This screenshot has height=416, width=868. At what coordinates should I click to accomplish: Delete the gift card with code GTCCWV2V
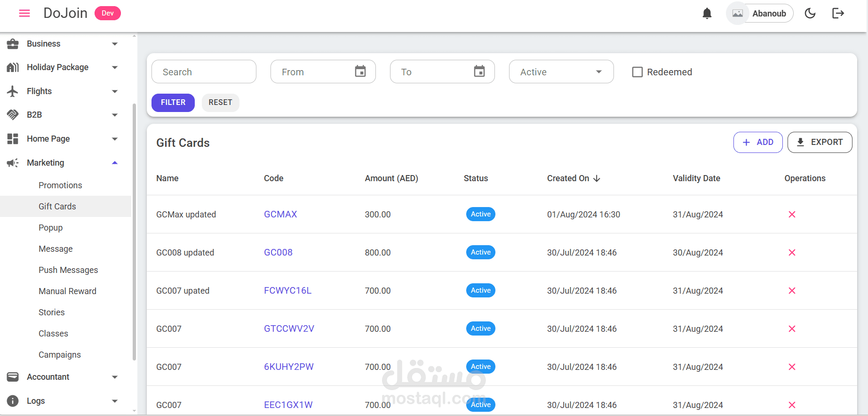pos(792,329)
